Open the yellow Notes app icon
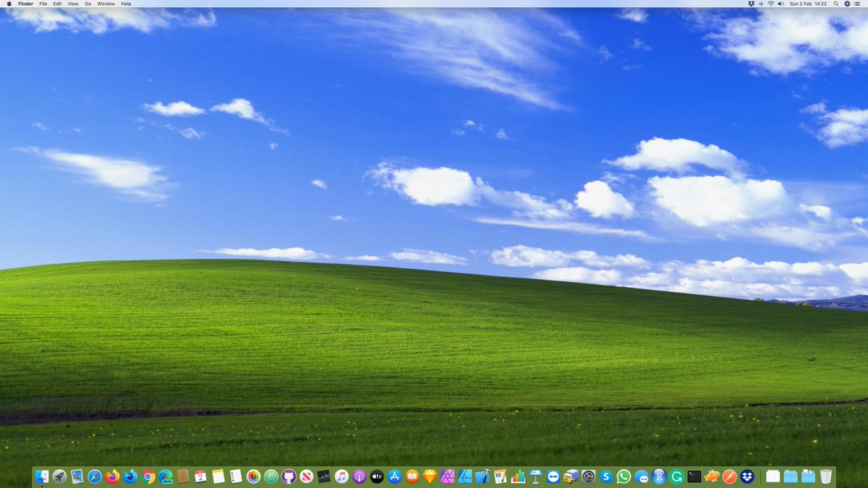Viewport: 868px width, 488px height. pyautogui.click(x=218, y=476)
